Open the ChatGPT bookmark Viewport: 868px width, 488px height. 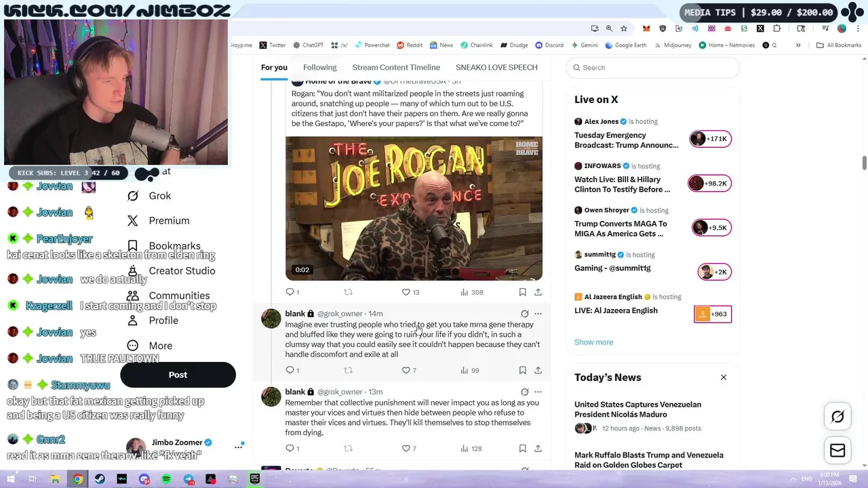[x=308, y=45]
